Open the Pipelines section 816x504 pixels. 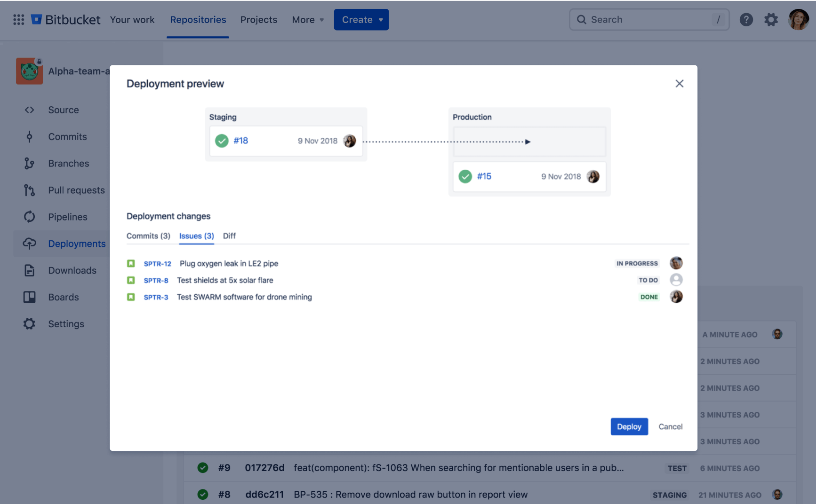[x=68, y=217]
